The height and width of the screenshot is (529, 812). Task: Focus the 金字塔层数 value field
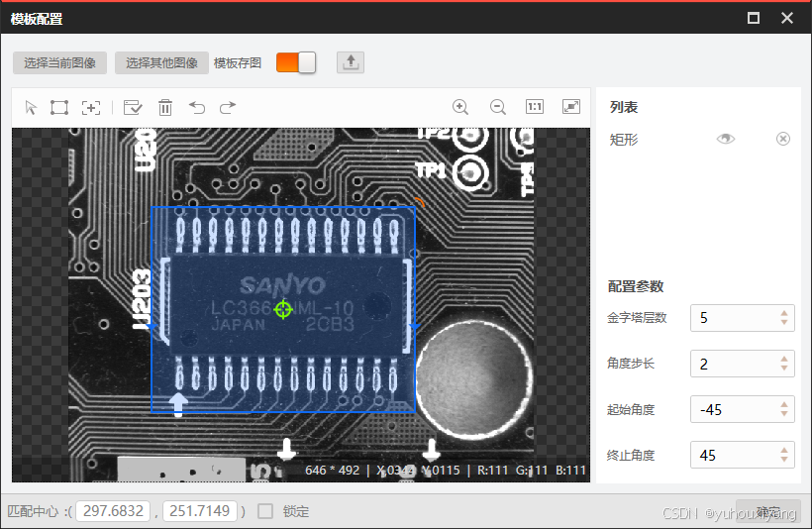(742, 318)
